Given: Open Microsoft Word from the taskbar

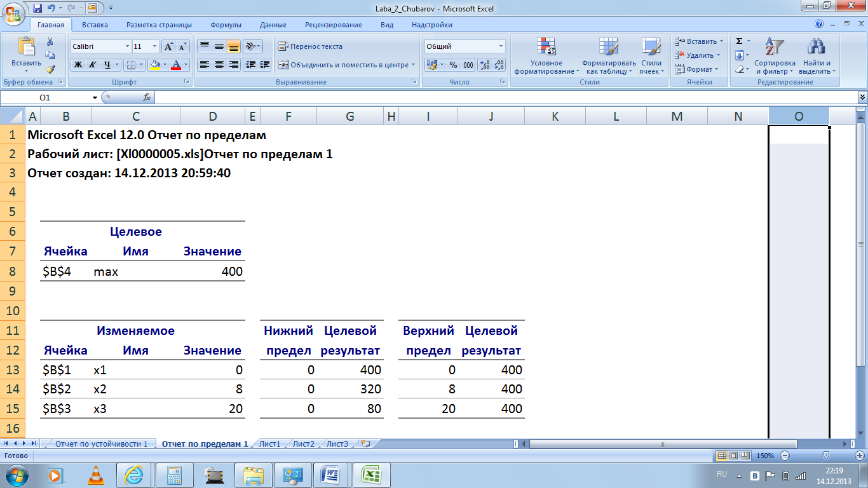Looking at the screenshot, I should [332, 475].
